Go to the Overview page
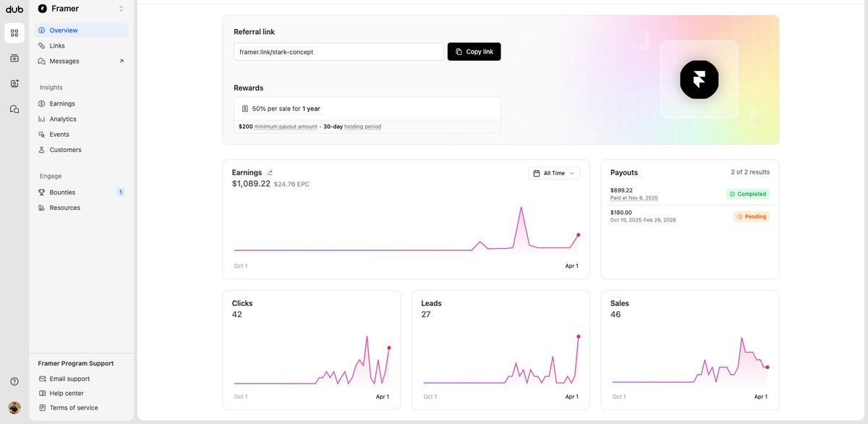 (81, 30)
